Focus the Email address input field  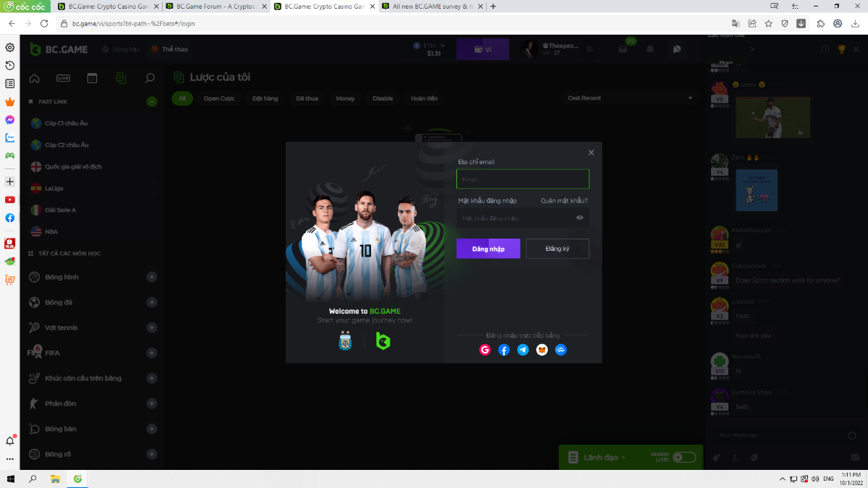(x=522, y=179)
